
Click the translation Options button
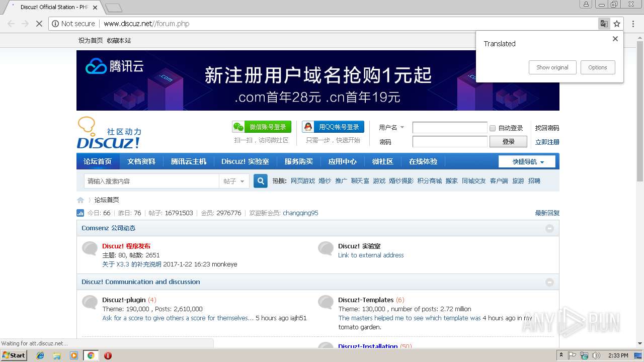598,67
